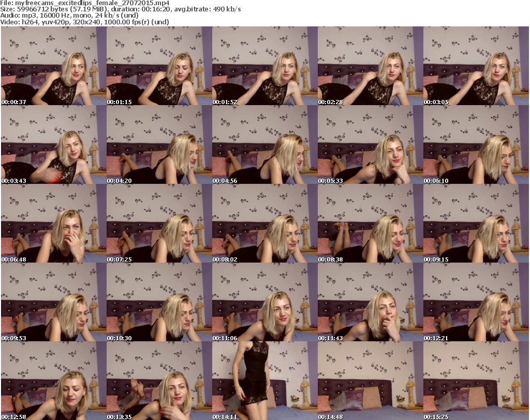Choose the thumbnail marked 00:09:53
The image size is (530, 420).
[54, 302]
